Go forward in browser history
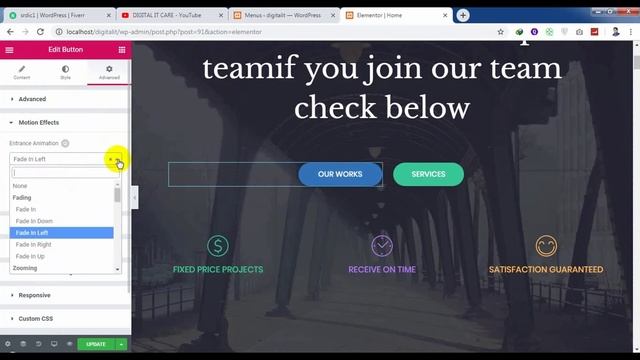 [x=25, y=32]
